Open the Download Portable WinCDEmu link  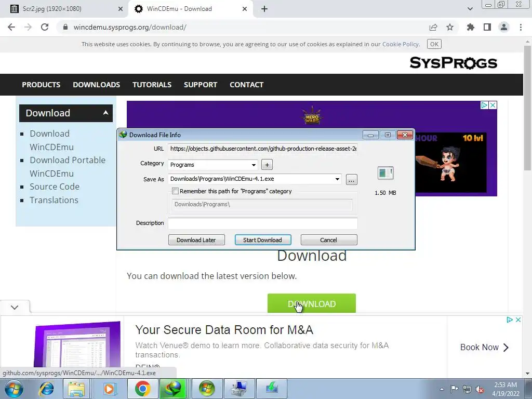click(68, 167)
